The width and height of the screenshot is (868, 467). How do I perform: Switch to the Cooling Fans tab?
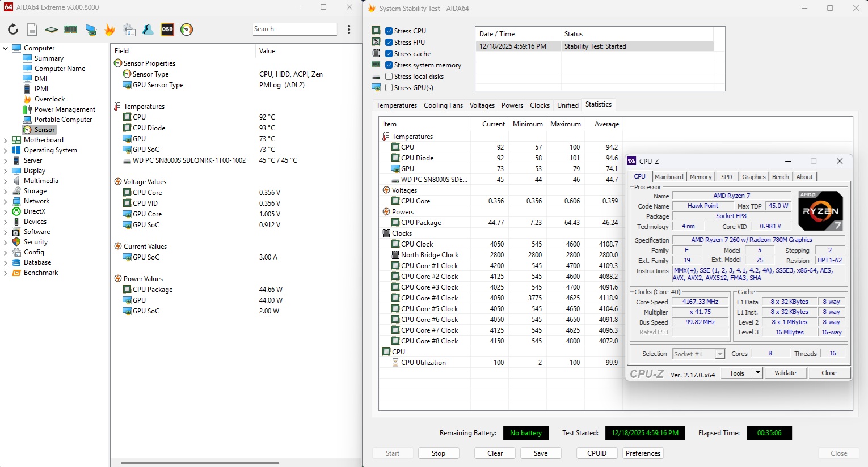[x=443, y=105]
